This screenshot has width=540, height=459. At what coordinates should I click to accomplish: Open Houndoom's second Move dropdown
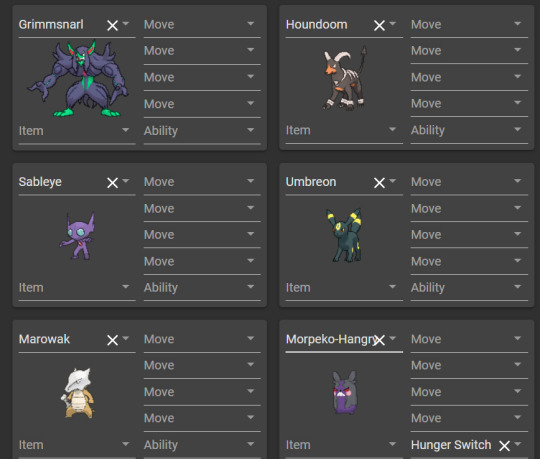[x=469, y=51]
